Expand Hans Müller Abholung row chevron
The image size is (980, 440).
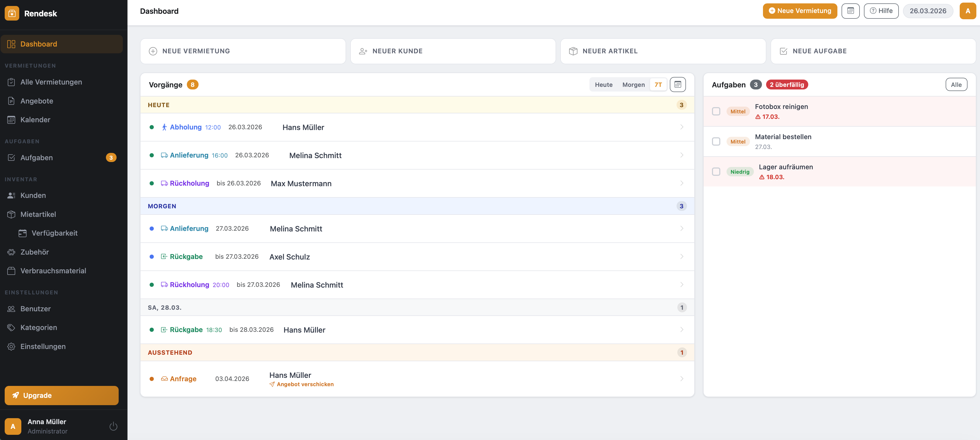pos(681,127)
